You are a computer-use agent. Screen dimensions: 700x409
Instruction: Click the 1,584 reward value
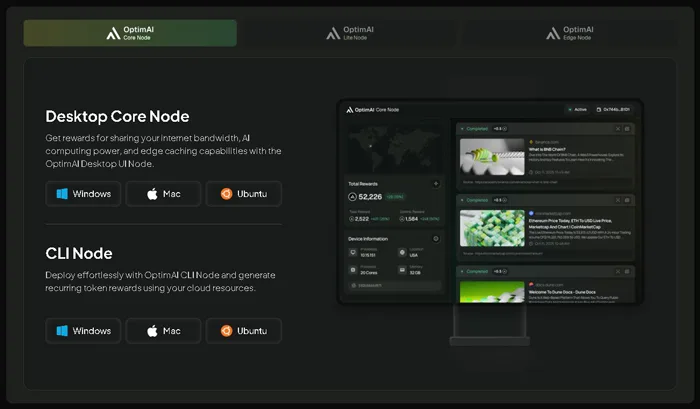(412, 219)
